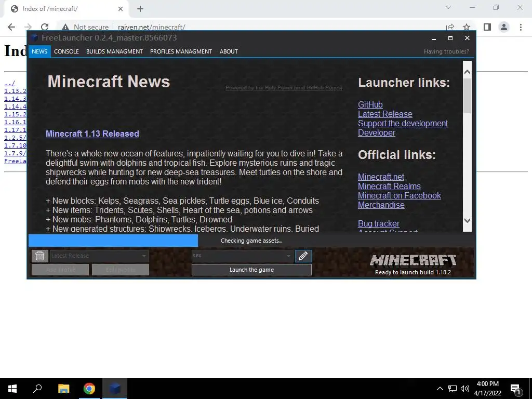The height and width of the screenshot is (399, 532).
Task: Open the Minecraft Realms link
Action: (389, 187)
